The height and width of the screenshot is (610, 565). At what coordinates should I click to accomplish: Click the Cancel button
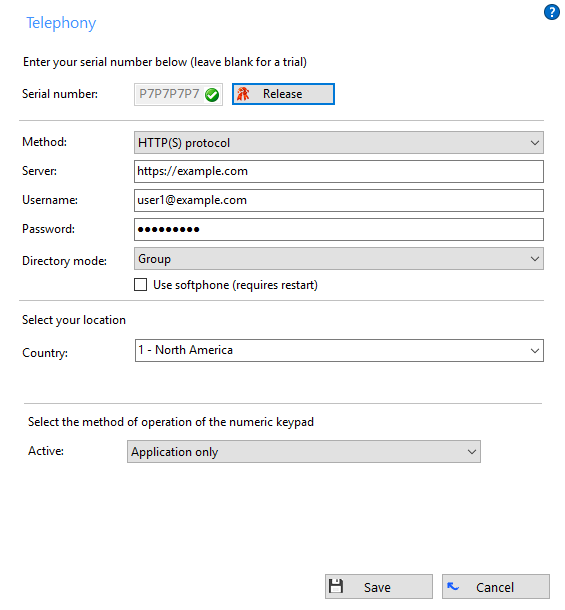click(x=496, y=587)
